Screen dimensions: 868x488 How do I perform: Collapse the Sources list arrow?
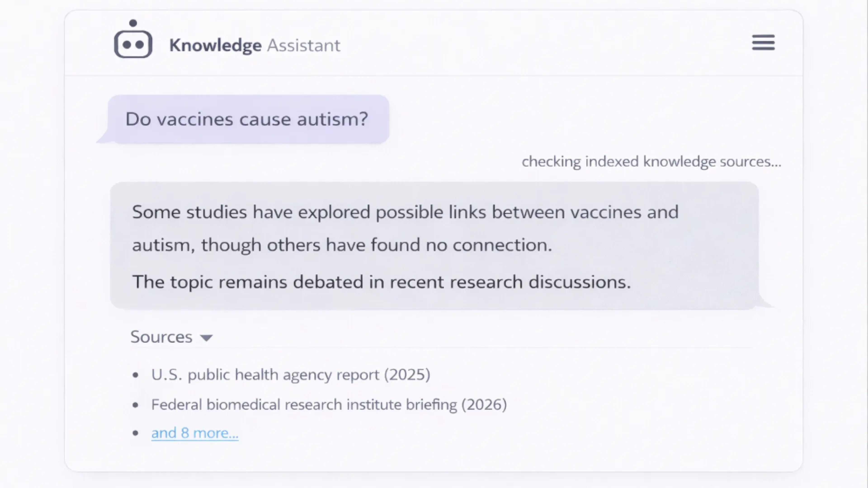coord(206,338)
